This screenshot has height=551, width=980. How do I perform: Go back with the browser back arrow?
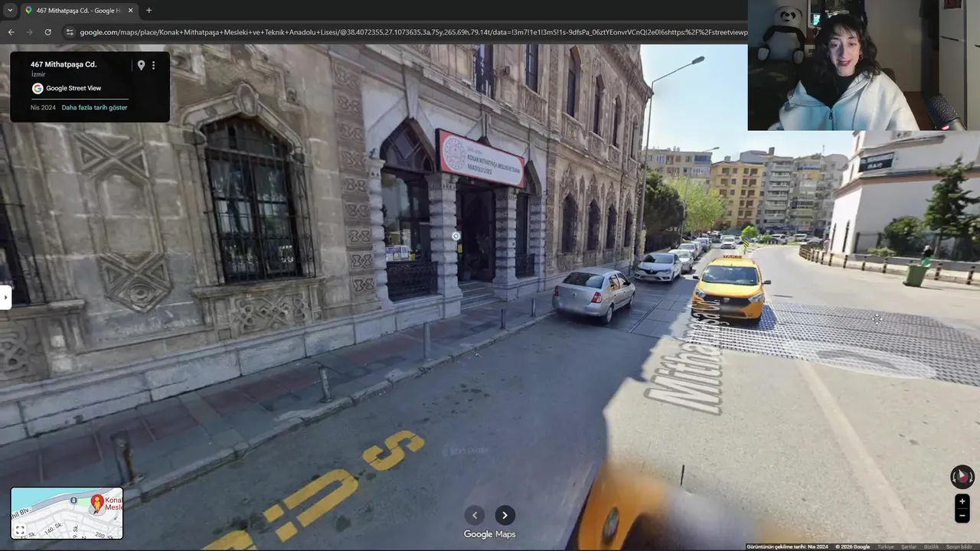(x=11, y=32)
